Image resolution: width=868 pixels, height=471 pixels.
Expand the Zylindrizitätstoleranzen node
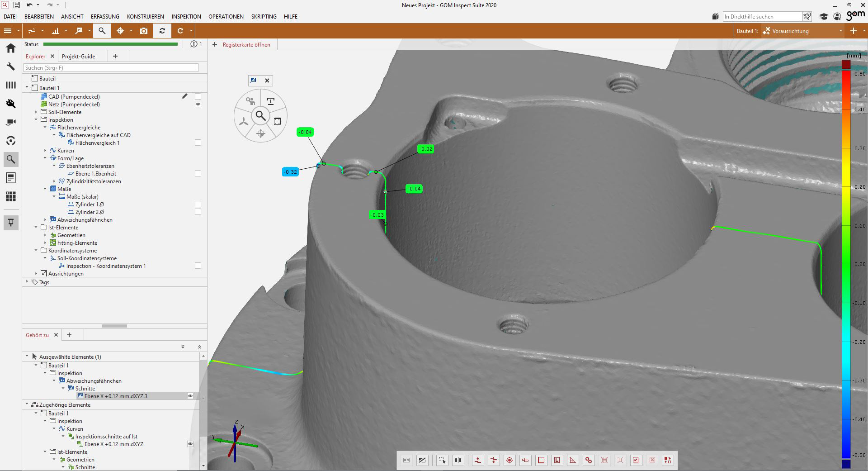click(54, 181)
